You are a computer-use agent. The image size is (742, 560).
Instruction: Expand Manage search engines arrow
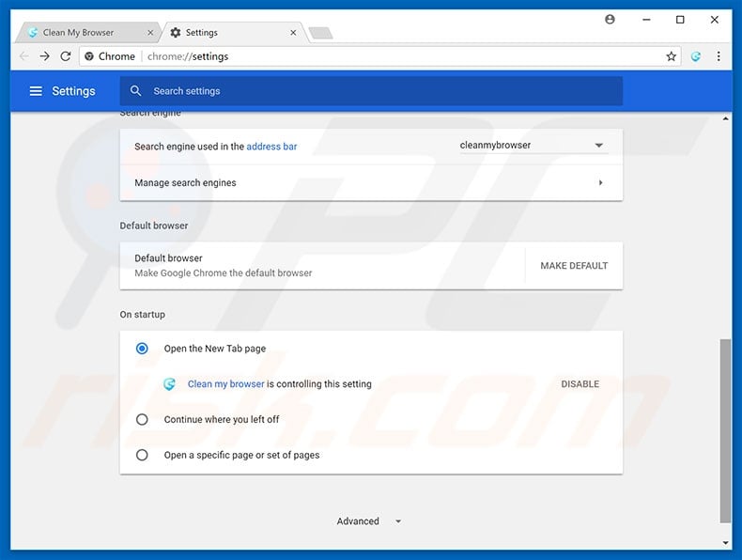point(600,182)
